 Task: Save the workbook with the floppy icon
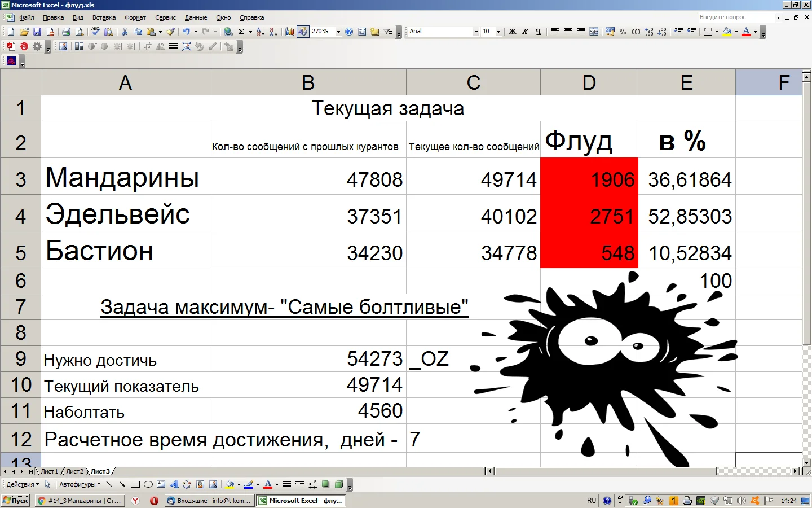click(x=37, y=32)
